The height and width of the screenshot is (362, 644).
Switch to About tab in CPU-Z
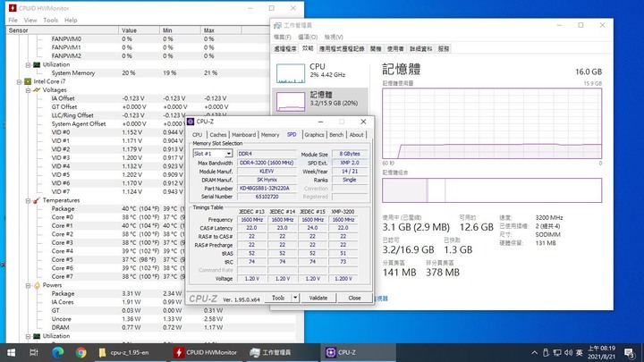pyautogui.click(x=357, y=135)
